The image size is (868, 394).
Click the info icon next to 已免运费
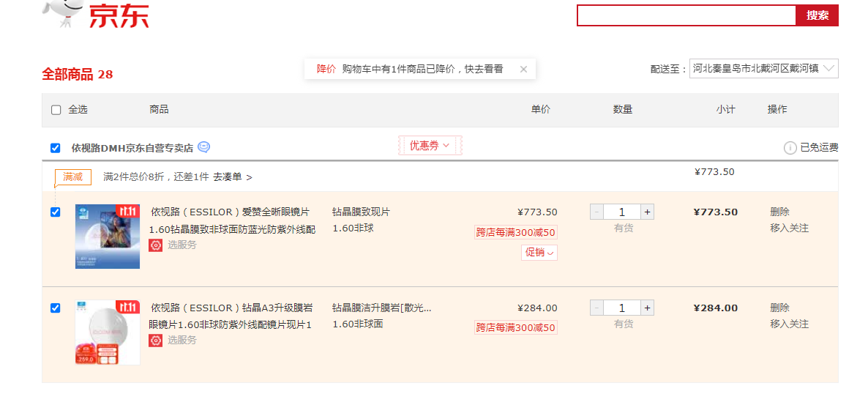pos(790,147)
